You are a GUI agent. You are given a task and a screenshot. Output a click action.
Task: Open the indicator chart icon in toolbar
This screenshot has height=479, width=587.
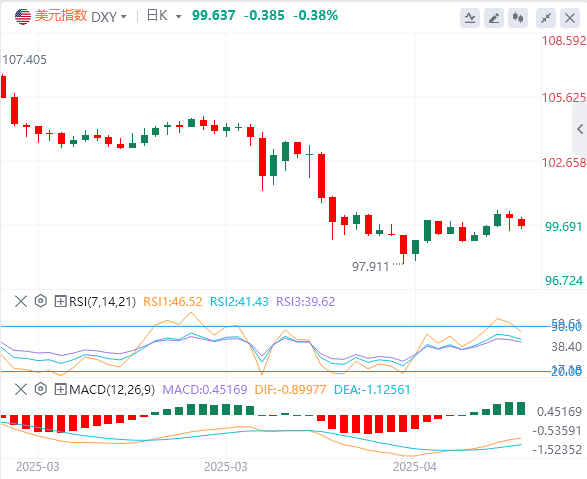pyautogui.click(x=470, y=18)
